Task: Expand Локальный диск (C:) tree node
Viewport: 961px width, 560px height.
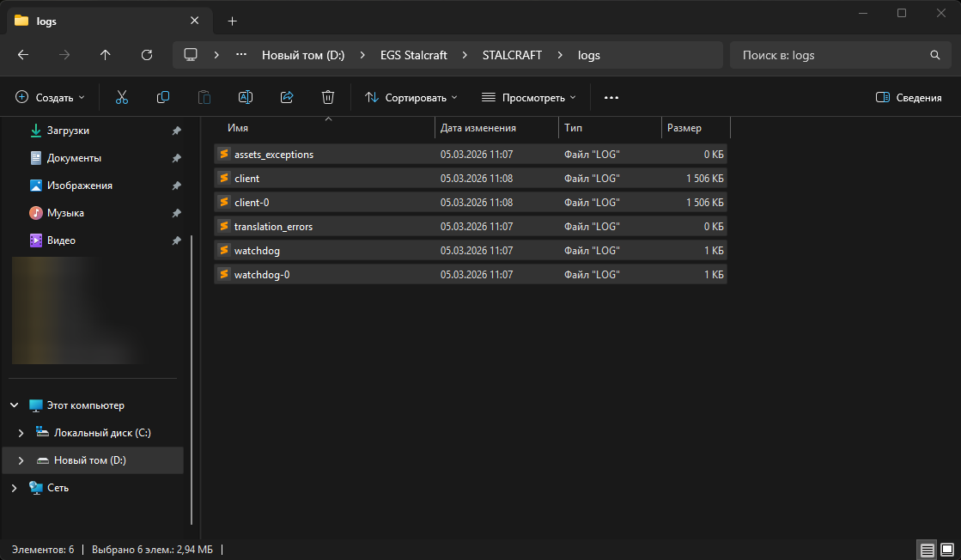Action: [x=21, y=433]
